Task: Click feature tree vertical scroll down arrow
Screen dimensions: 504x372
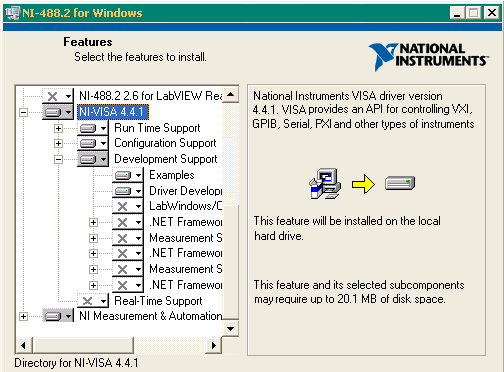Action: (230, 329)
